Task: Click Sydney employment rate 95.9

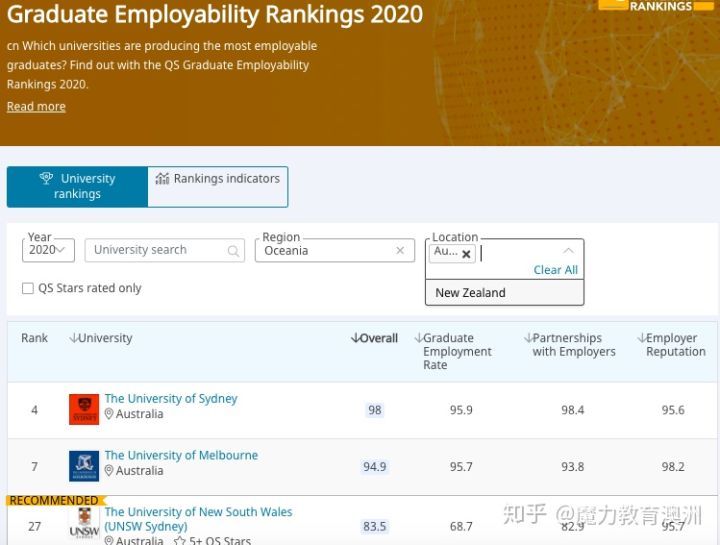Action: tap(461, 410)
